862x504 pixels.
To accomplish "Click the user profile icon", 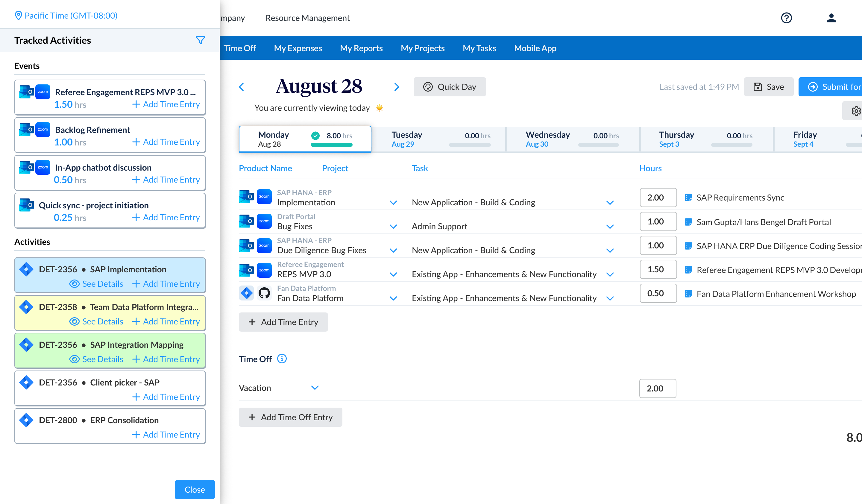I will 831,18.
